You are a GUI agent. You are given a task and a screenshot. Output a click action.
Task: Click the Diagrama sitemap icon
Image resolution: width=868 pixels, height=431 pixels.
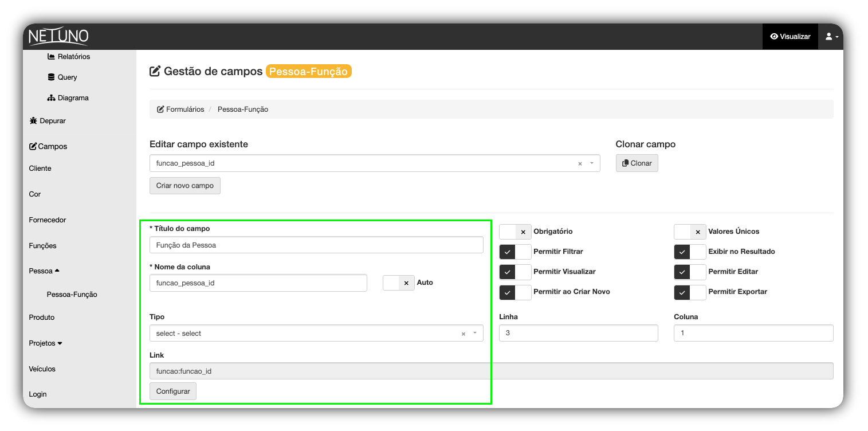51,98
